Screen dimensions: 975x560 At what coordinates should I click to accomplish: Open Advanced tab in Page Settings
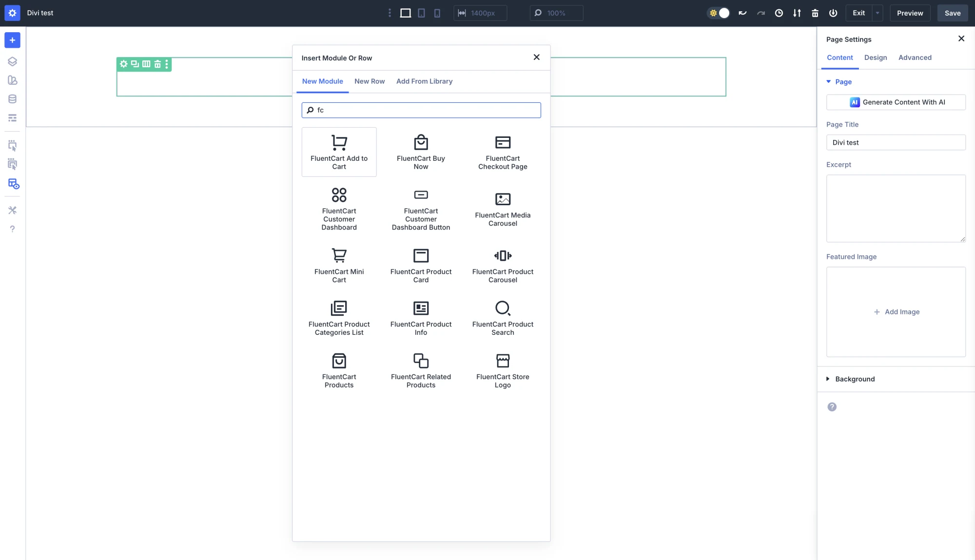click(x=915, y=58)
